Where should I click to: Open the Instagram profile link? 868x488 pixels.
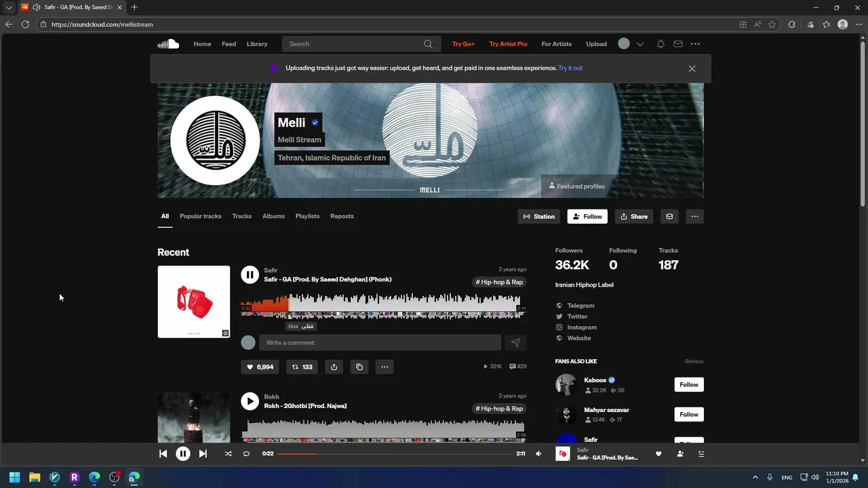pyautogui.click(x=582, y=327)
